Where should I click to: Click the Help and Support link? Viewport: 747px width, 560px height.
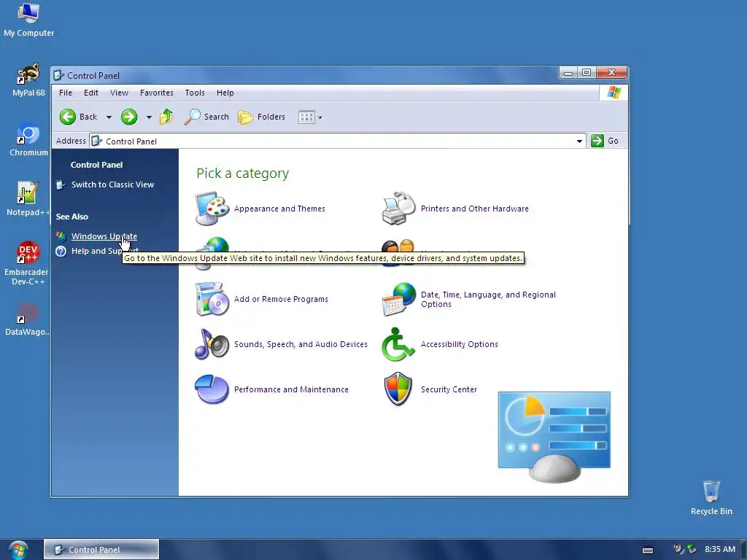pos(105,251)
